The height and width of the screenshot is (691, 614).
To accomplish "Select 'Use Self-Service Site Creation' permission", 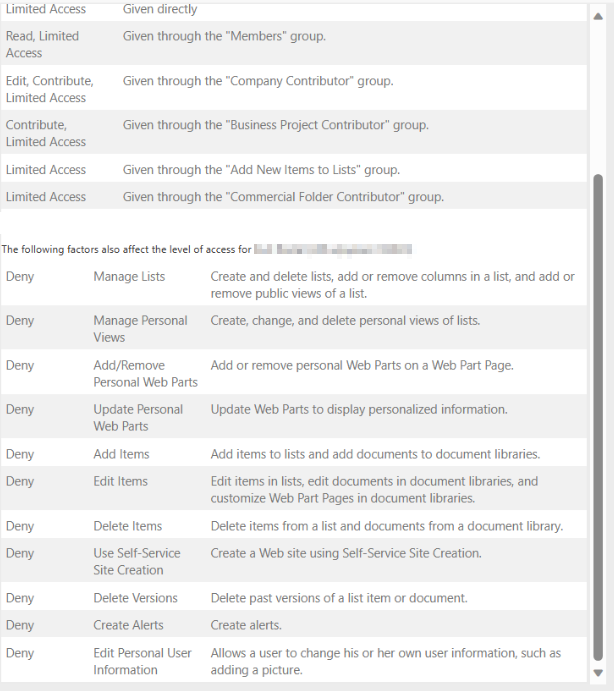I will pos(137,561).
